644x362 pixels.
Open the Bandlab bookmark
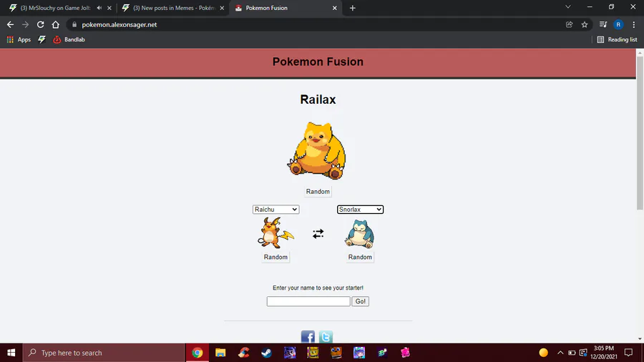[x=69, y=39]
